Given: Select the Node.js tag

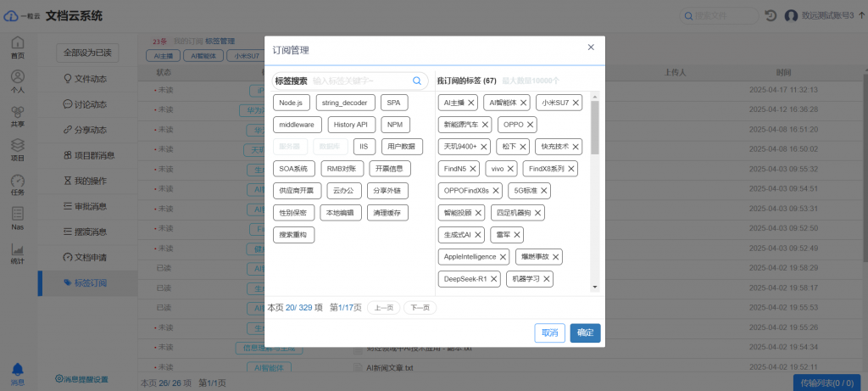Looking at the screenshot, I should [x=292, y=103].
